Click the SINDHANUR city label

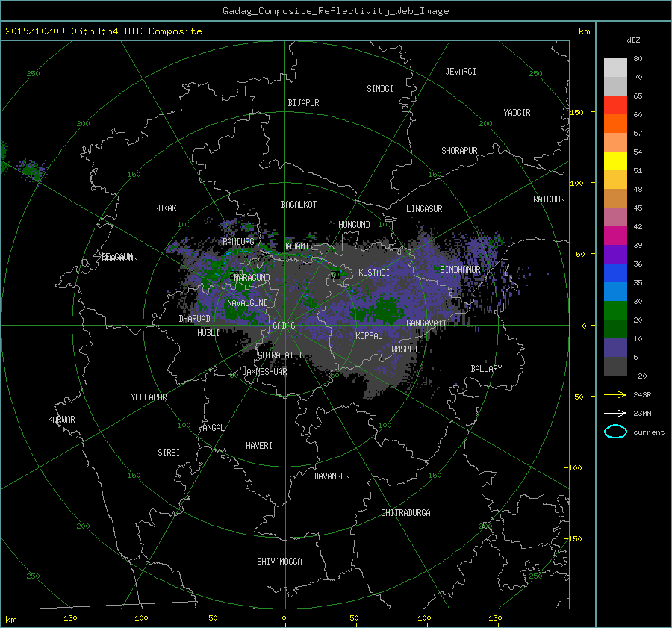(x=460, y=270)
